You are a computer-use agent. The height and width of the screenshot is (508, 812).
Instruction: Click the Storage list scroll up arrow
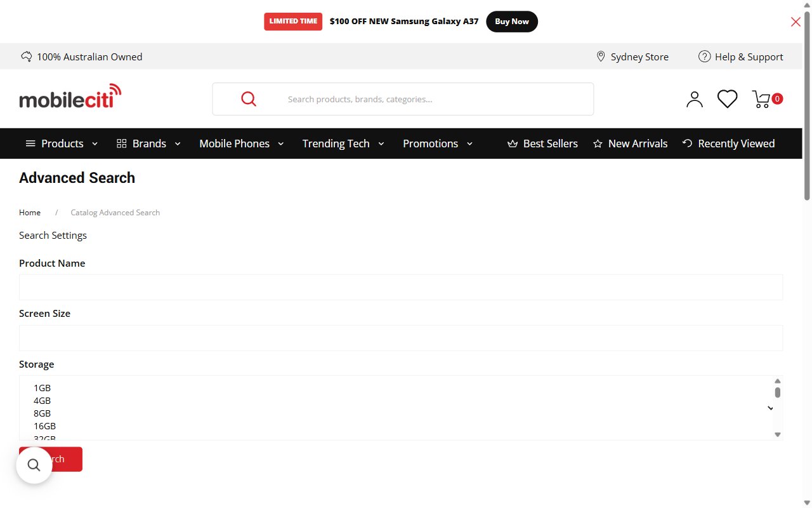(x=778, y=381)
